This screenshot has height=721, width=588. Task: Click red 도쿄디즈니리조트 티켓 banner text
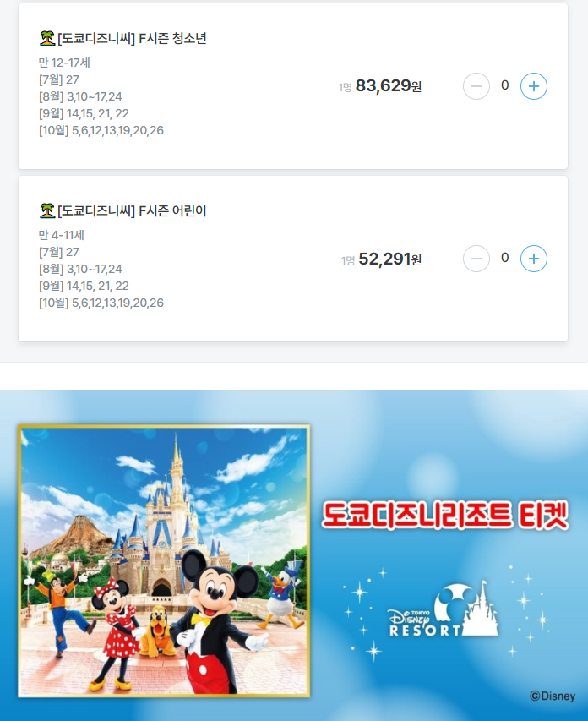(x=445, y=516)
